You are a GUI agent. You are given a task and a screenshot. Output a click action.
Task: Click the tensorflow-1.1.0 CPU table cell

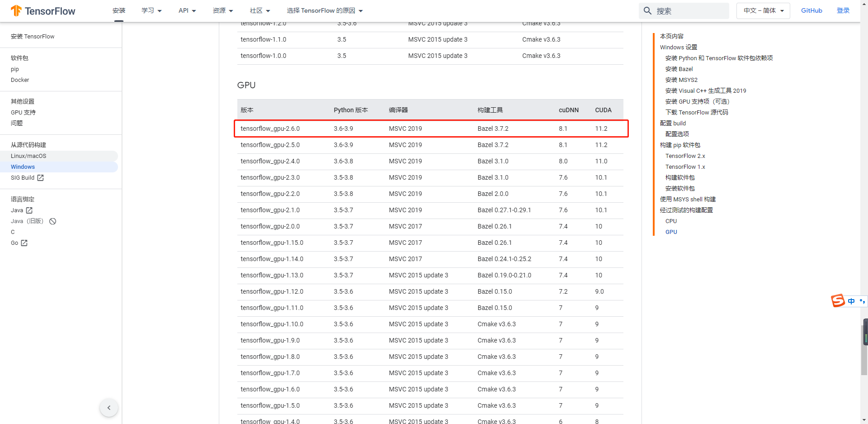(x=264, y=40)
